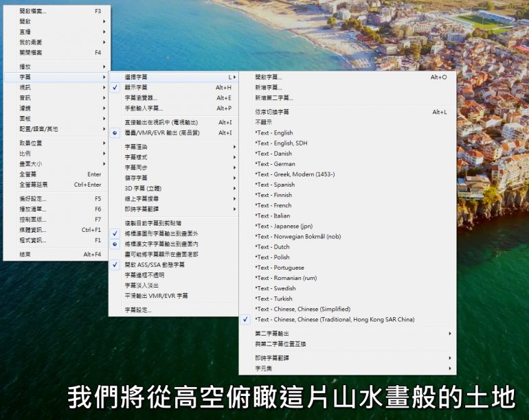
Task: Click 開啟字幕... (Alt+O)
Action: 348,77
